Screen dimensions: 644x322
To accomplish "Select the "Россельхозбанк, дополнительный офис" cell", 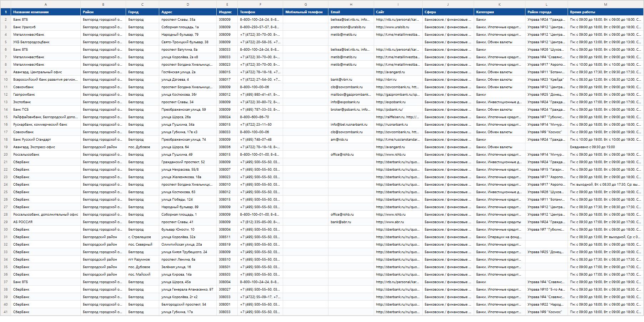I will pos(46,215).
